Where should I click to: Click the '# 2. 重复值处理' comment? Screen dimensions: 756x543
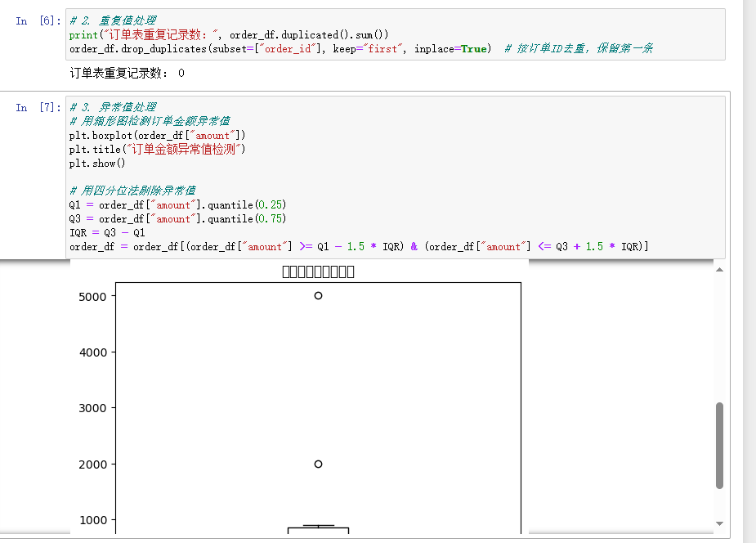point(113,20)
